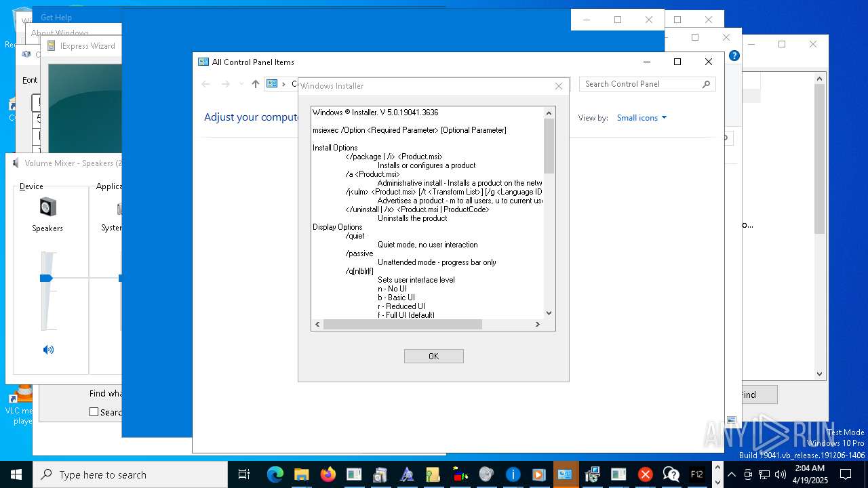Click the IExpress Wizard window title

point(87,46)
